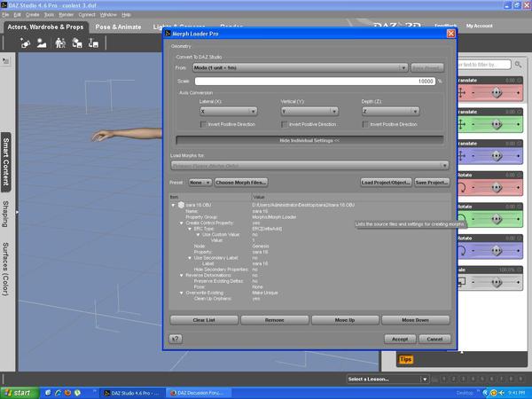Click the blue Translate move icon

461,156
